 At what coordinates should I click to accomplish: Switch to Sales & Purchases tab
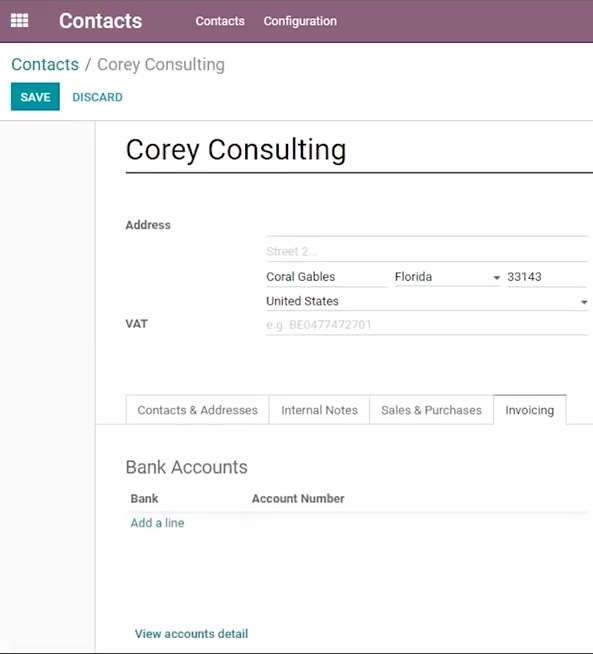pos(431,410)
